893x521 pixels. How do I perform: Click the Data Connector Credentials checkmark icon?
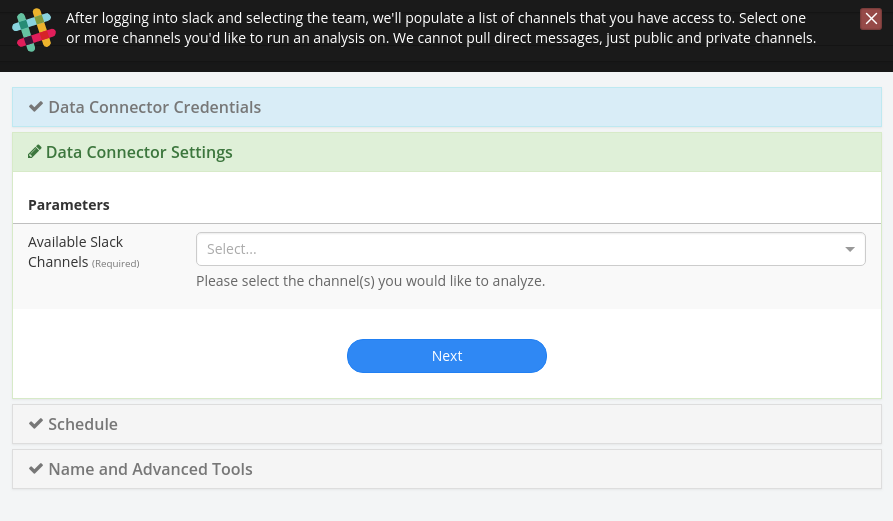pos(36,106)
